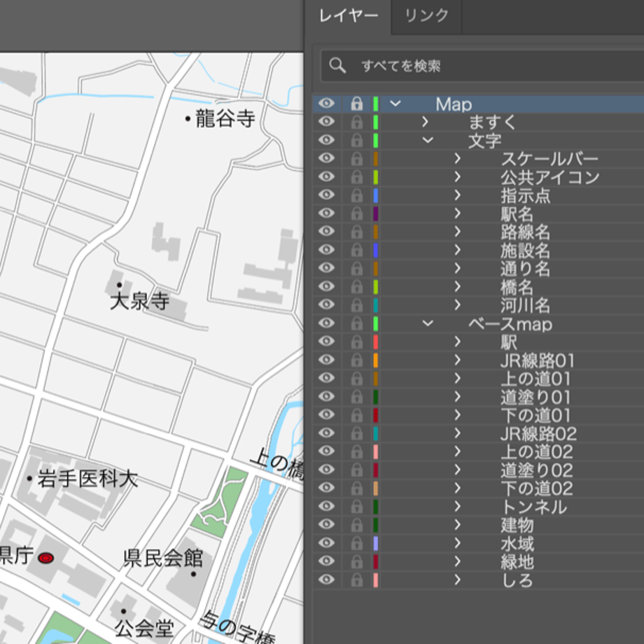Click the lock icon on スケールバー layer
This screenshot has height=644, width=644.
[356, 159]
